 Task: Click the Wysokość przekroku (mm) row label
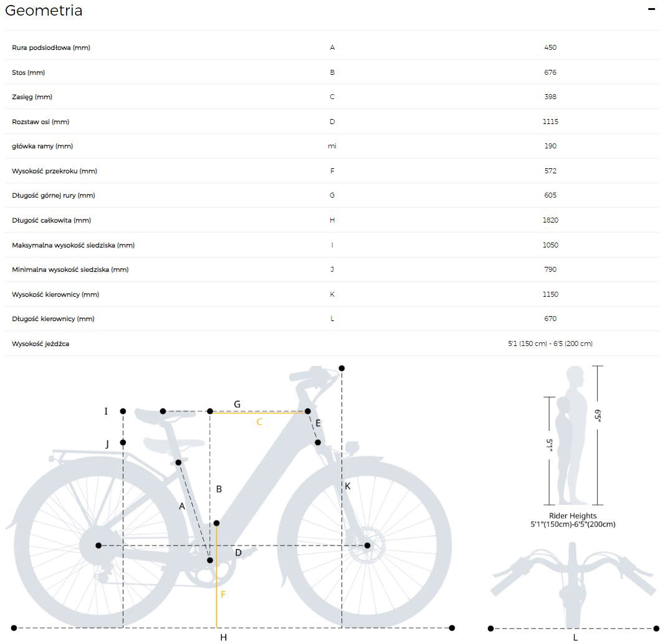coord(54,171)
